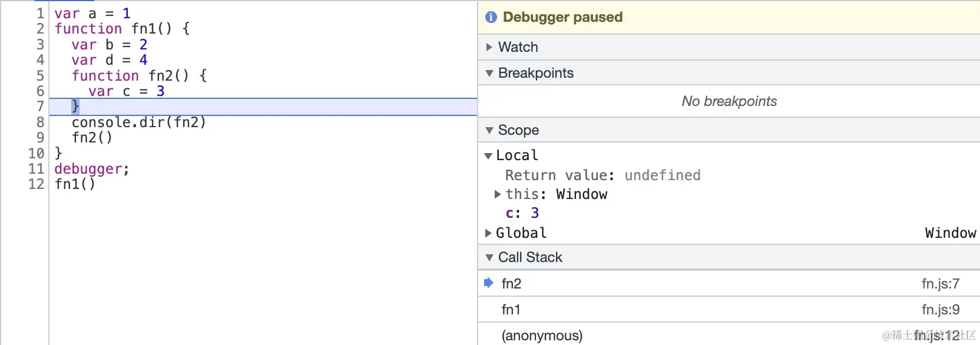The width and height of the screenshot is (980, 345).
Task: Click line number 11 gutter for debugger line
Action: tap(37, 169)
